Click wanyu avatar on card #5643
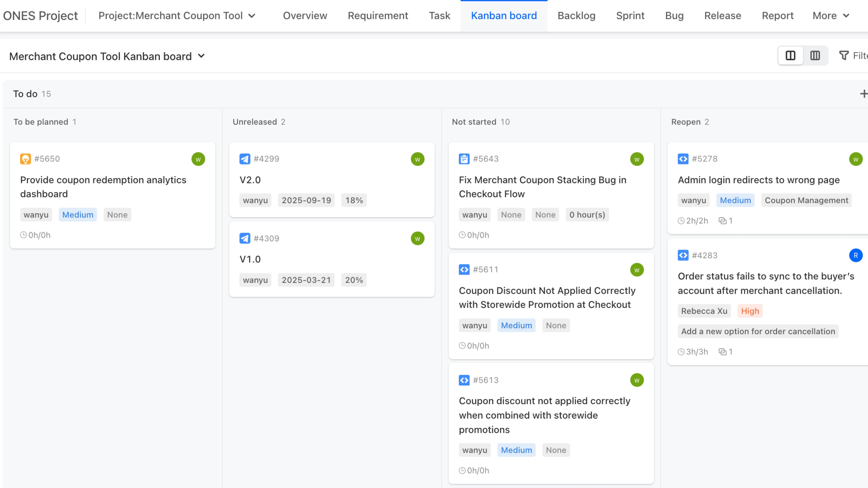 637,159
